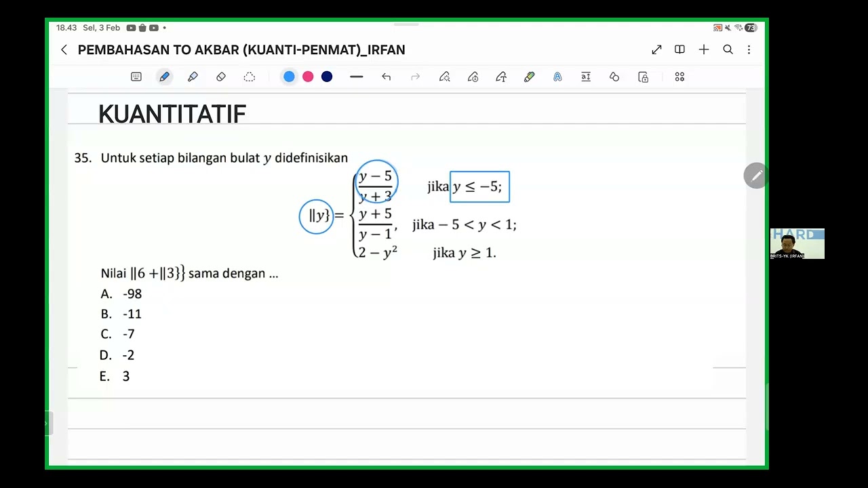Open the shapes tool

(x=614, y=77)
